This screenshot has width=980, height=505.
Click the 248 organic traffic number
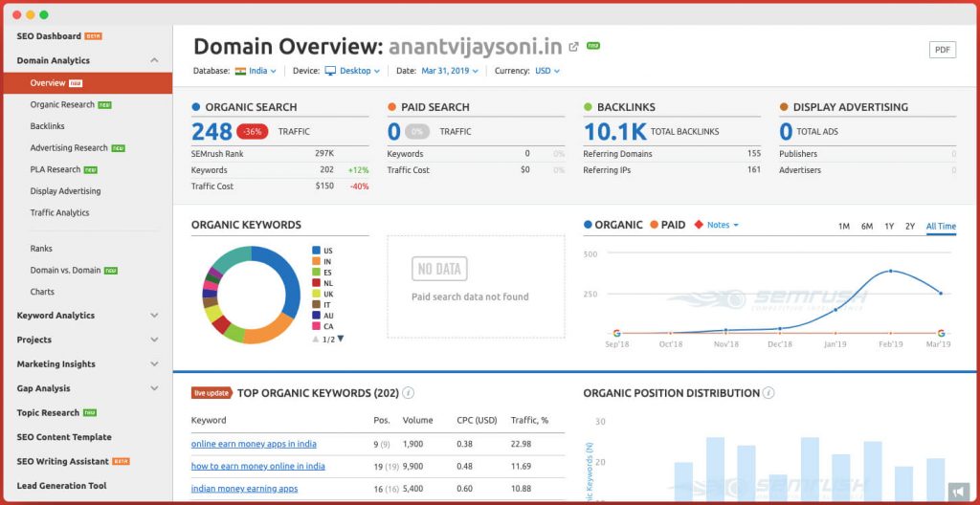click(212, 132)
